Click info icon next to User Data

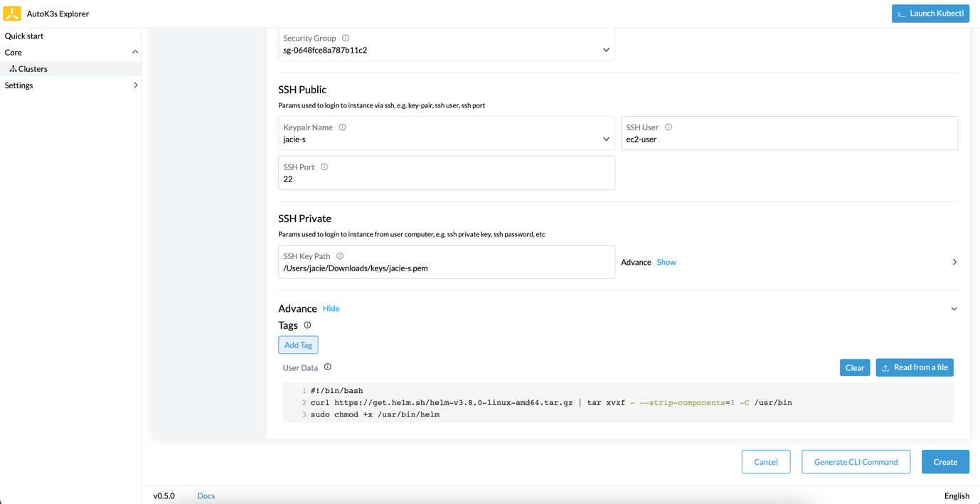click(x=328, y=367)
